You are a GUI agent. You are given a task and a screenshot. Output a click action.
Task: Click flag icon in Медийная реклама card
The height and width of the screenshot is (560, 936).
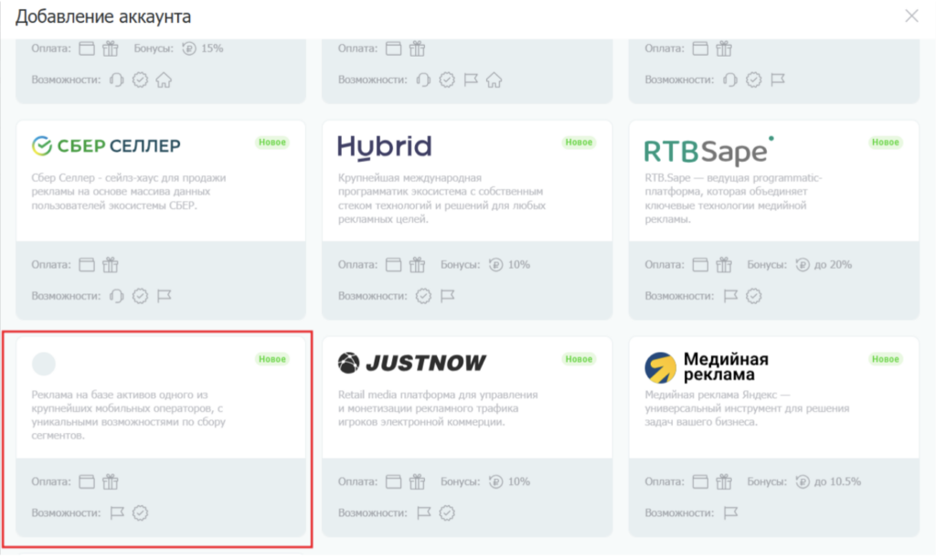tap(730, 512)
